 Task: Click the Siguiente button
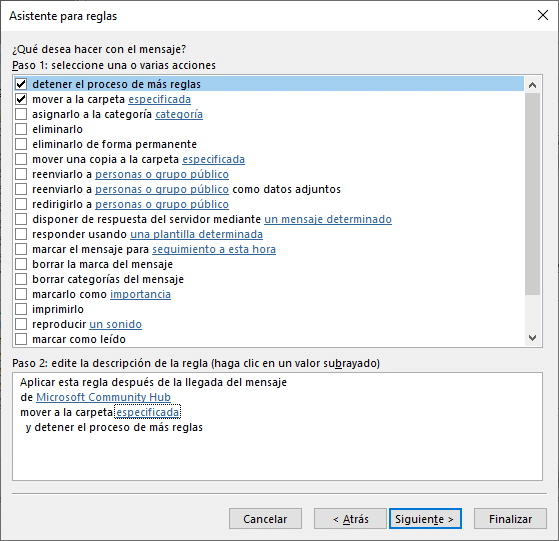tap(425, 519)
